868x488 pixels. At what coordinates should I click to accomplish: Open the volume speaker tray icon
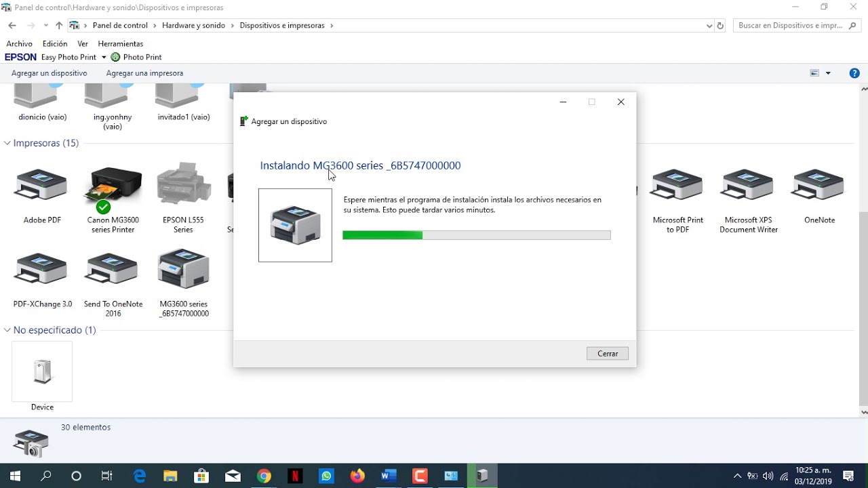tap(768, 476)
